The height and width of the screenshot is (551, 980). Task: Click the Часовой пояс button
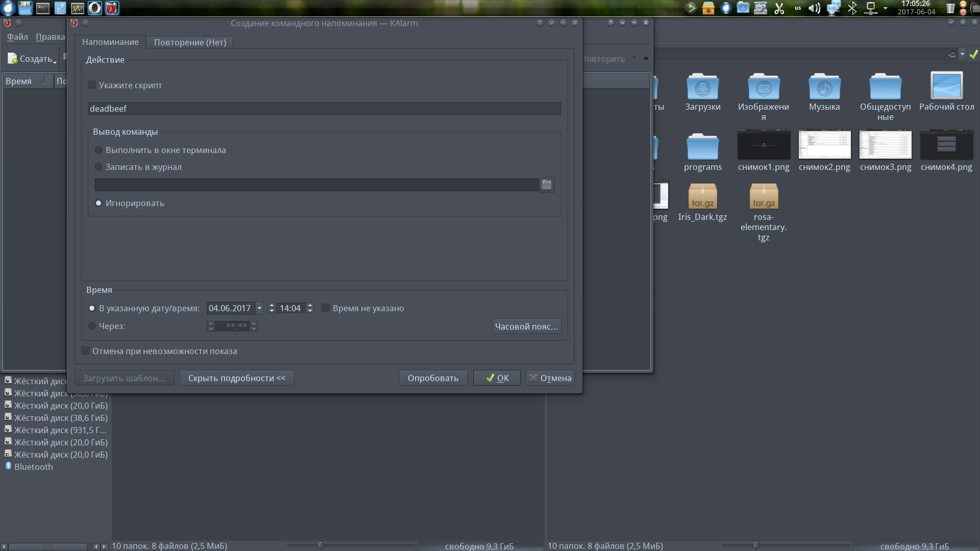tap(526, 327)
